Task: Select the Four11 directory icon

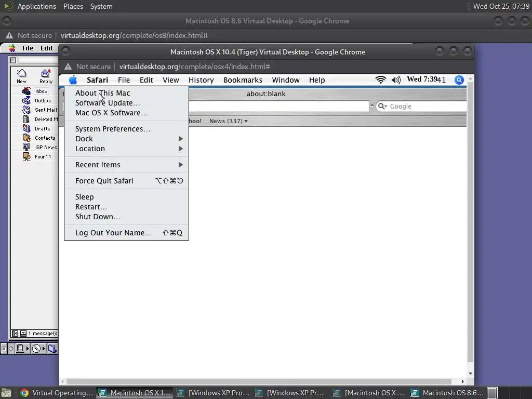Action: [x=26, y=156]
